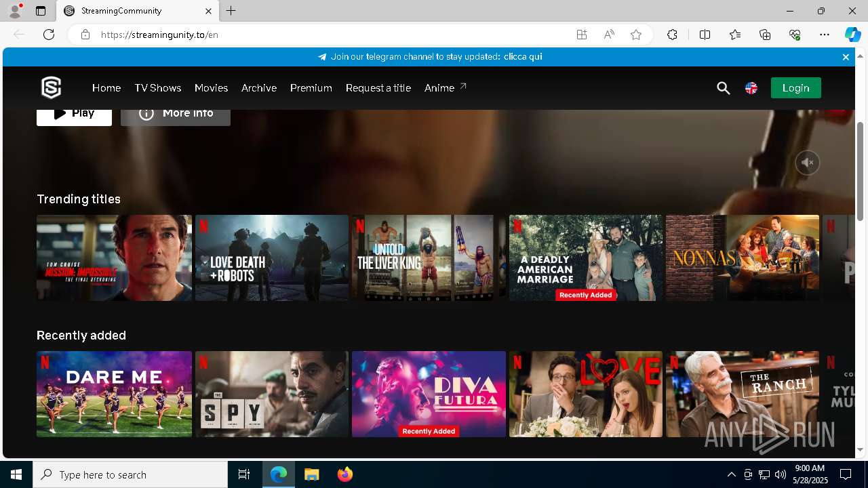Open the Premium page
The height and width of the screenshot is (488, 868).
point(311,88)
